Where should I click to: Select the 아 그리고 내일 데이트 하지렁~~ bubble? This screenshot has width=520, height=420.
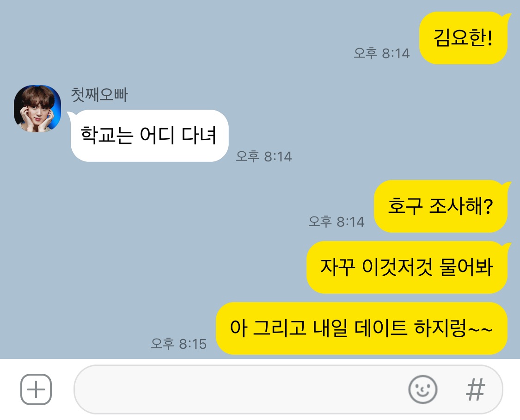coord(361,328)
